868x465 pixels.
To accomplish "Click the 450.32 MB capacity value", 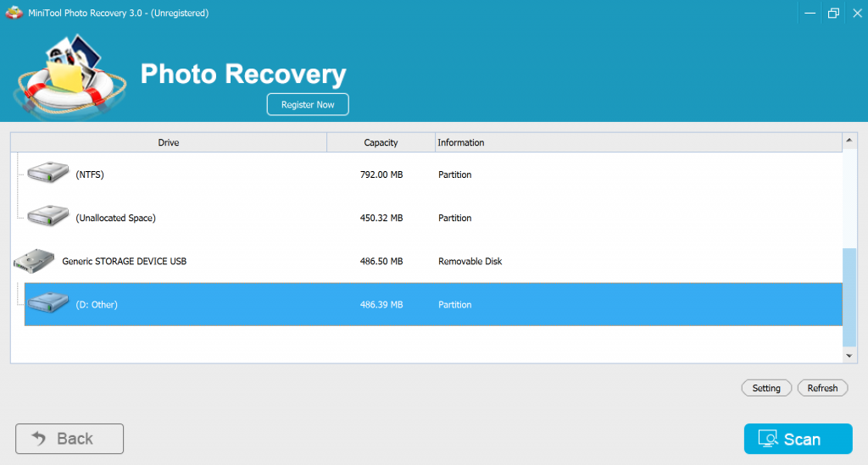I will pos(381,218).
